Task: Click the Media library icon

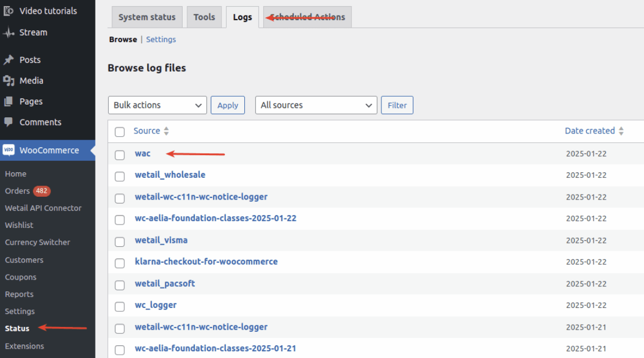Action: point(8,81)
